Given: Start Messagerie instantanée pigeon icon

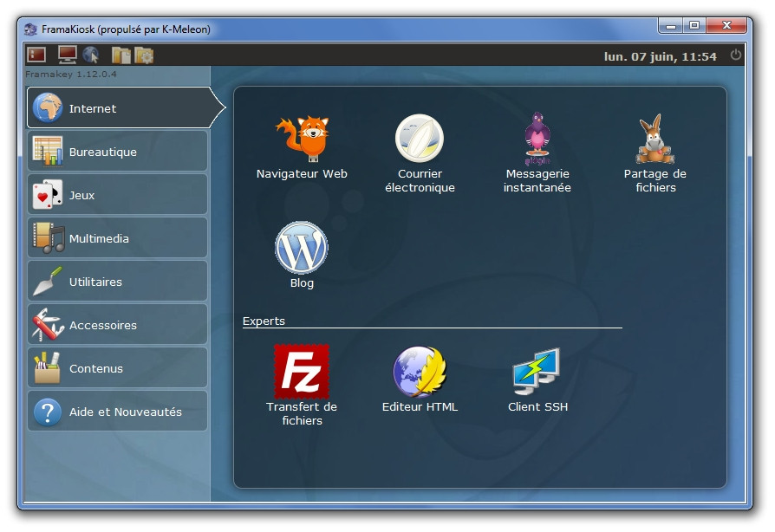Looking at the screenshot, I should tap(537, 139).
